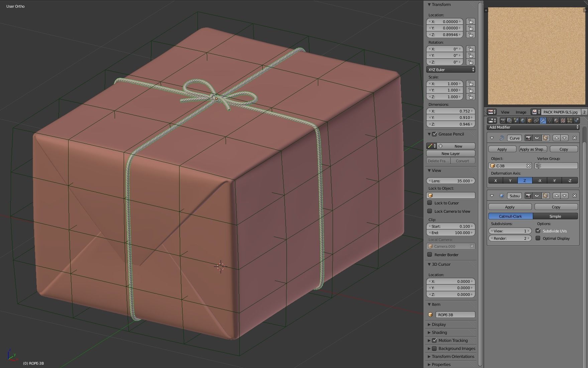This screenshot has width=588, height=368.
Task: Toggle the Background Images checkbox
Action: (x=434, y=348)
